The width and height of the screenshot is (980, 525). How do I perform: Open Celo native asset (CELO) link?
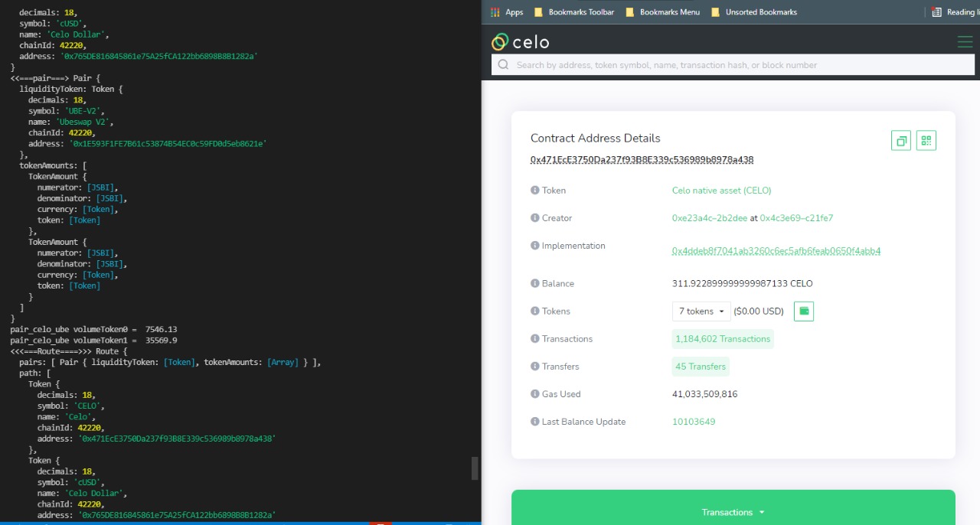coord(721,191)
